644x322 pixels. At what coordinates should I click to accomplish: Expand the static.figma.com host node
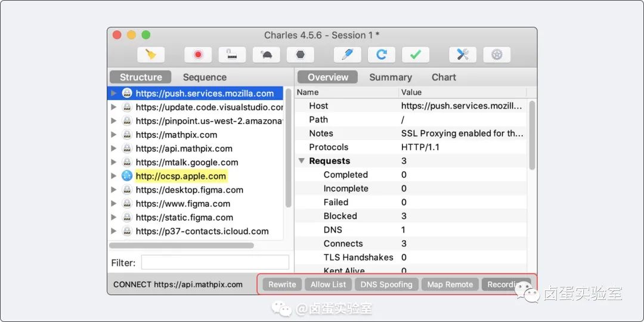point(114,217)
